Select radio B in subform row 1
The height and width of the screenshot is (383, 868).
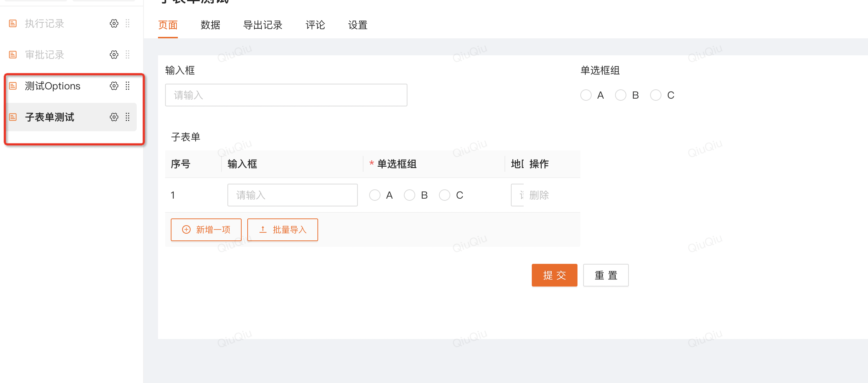click(x=410, y=195)
